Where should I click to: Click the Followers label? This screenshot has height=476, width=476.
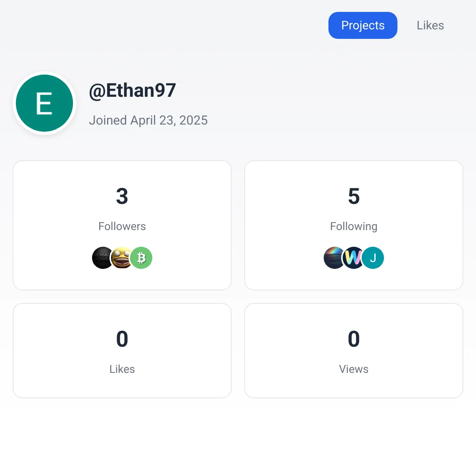[122, 226]
